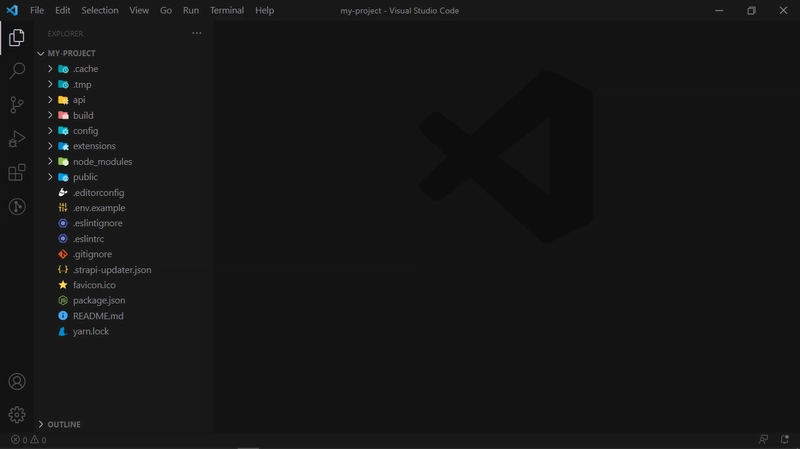800x449 pixels.
Task: Open the File menu
Action: (37, 10)
